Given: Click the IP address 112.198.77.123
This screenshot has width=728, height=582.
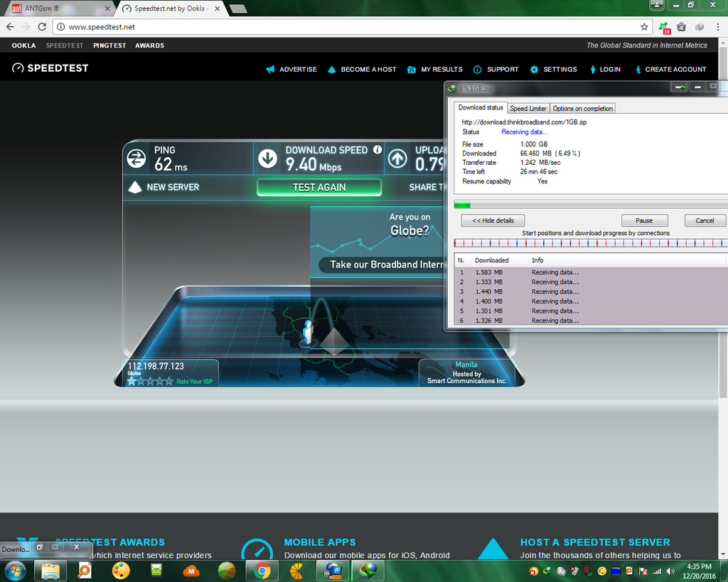Looking at the screenshot, I should point(156,366).
